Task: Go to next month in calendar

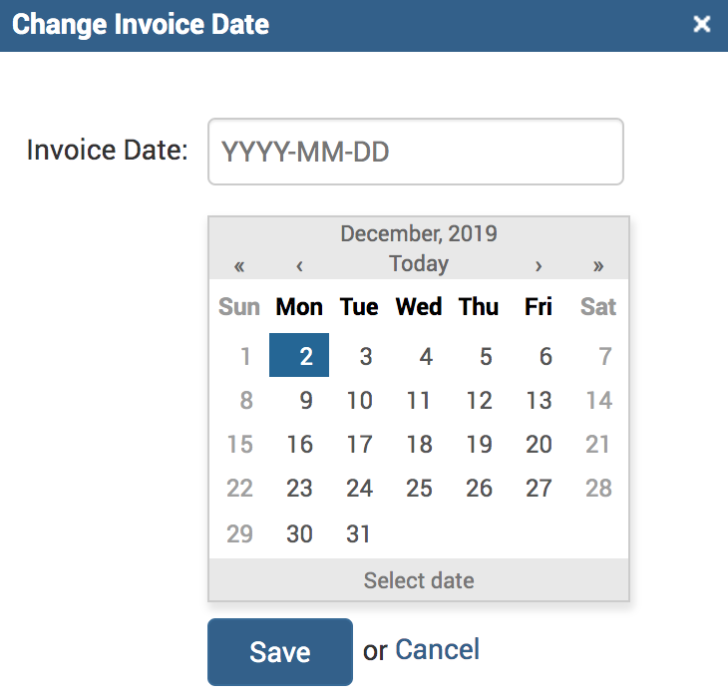Action: click(539, 265)
